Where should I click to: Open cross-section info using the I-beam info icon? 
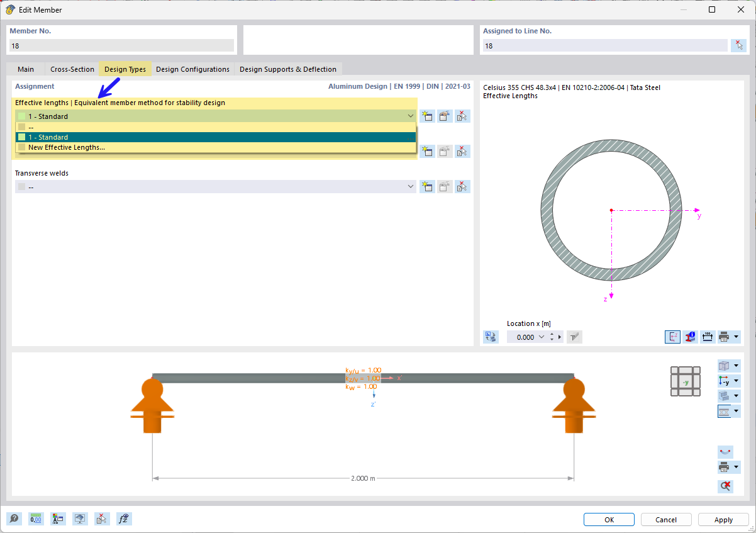(x=690, y=337)
